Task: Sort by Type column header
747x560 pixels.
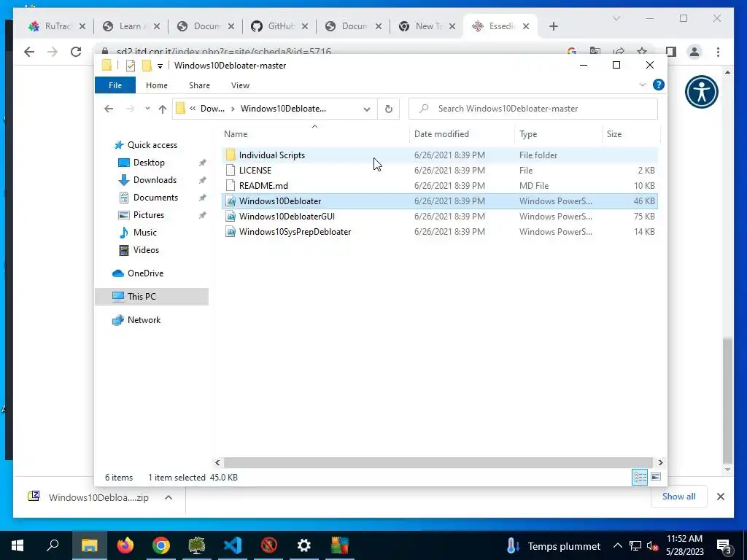Action: (558, 134)
